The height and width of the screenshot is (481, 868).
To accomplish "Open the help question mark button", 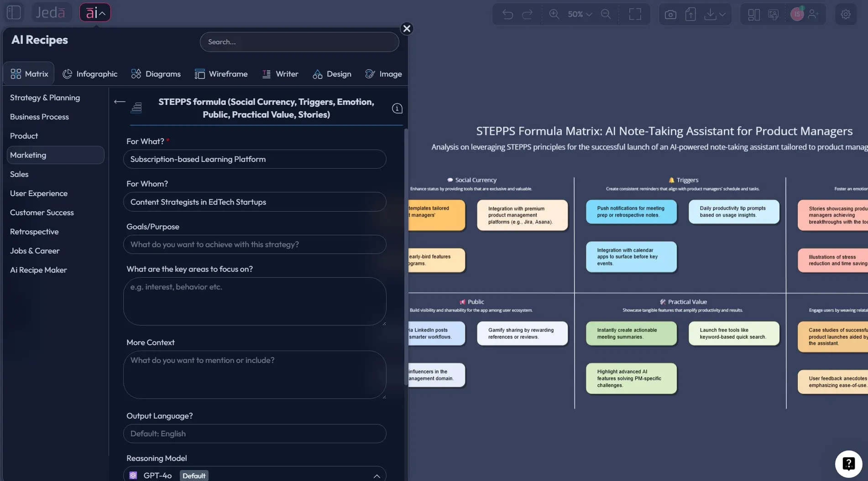I will coord(848,463).
